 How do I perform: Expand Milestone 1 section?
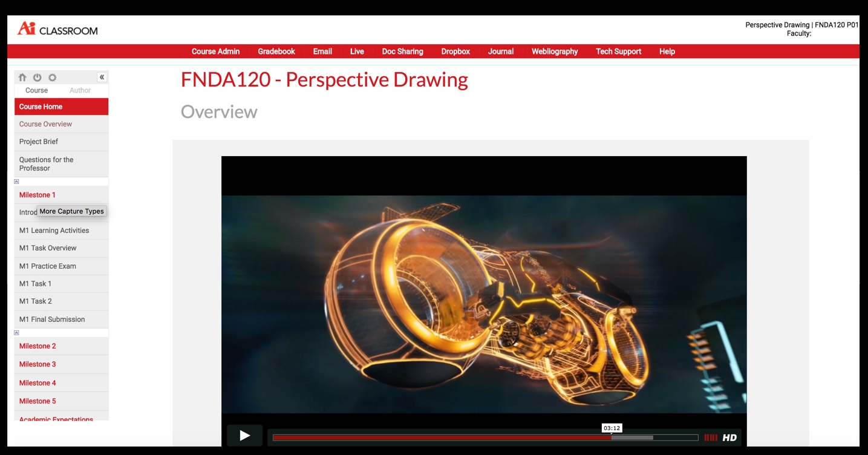61,195
